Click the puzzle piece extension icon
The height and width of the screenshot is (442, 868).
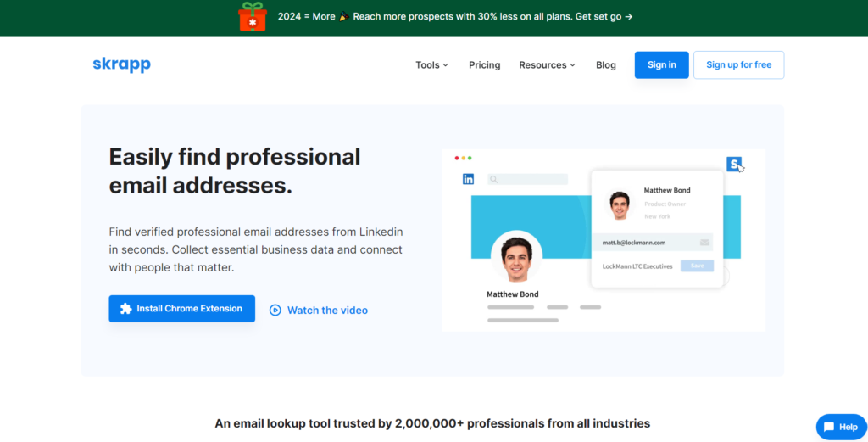[x=126, y=309]
